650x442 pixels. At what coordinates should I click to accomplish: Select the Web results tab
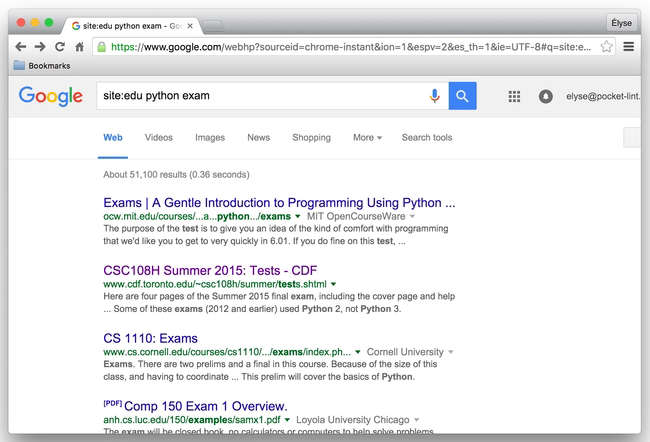[113, 138]
